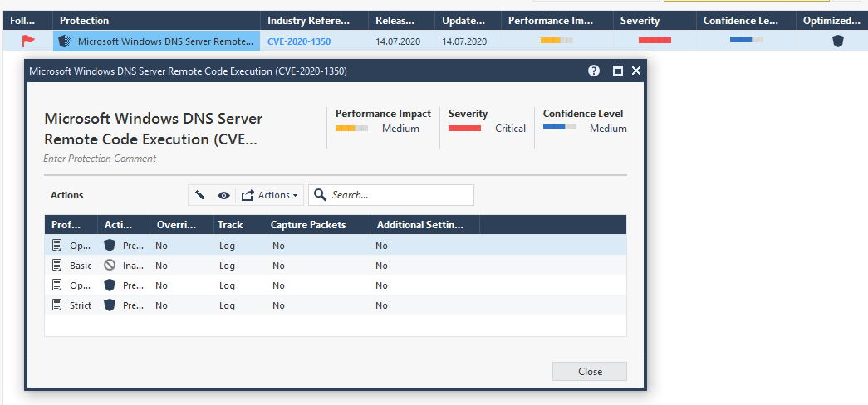Sort by the Update Date column header
The image size is (868, 405).
point(468,21)
